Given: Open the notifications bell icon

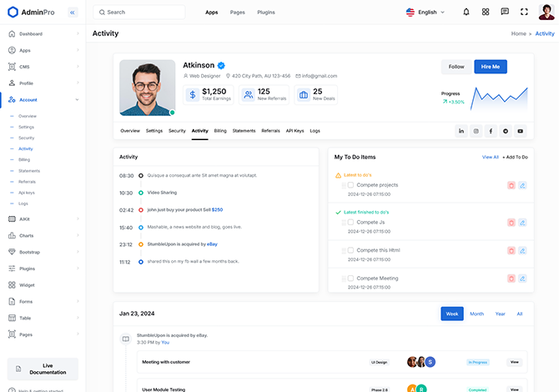Looking at the screenshot, I should point(466,13).
